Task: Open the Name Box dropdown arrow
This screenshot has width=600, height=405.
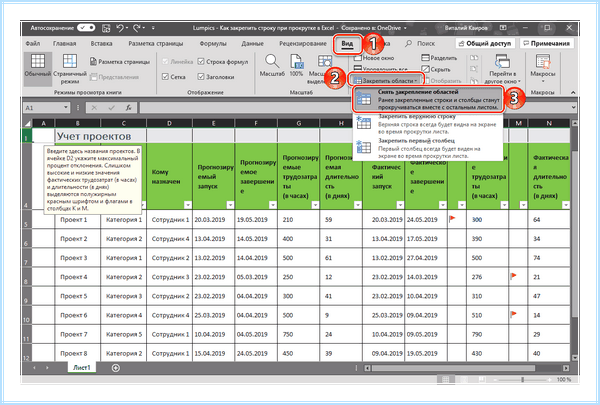Action: pyautogui.click(x=66, y=108)
